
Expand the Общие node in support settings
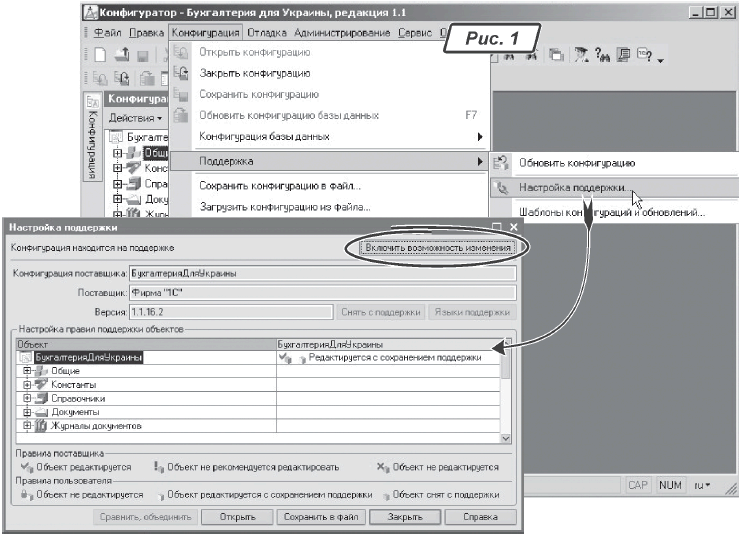tap(27, 371)
